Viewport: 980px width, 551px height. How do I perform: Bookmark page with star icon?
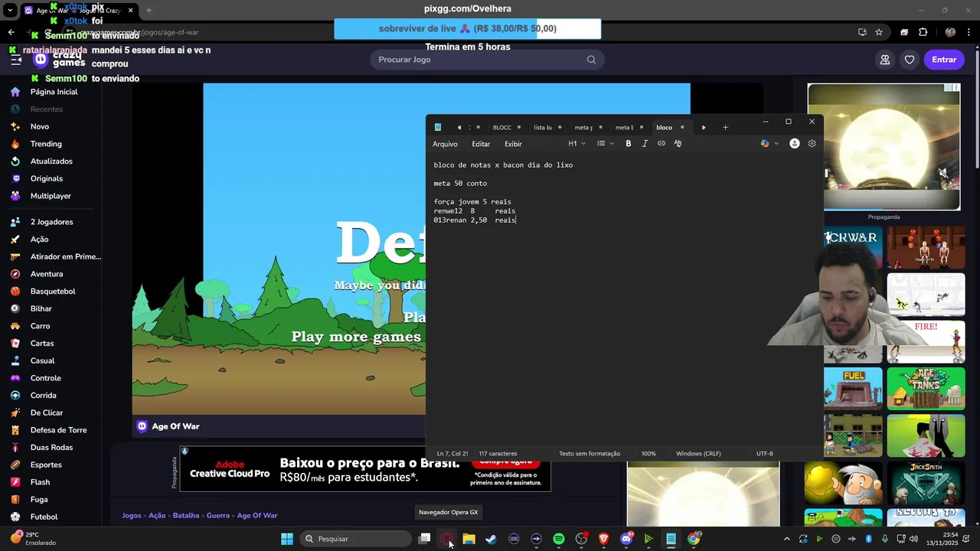click(x=879, y=32)
